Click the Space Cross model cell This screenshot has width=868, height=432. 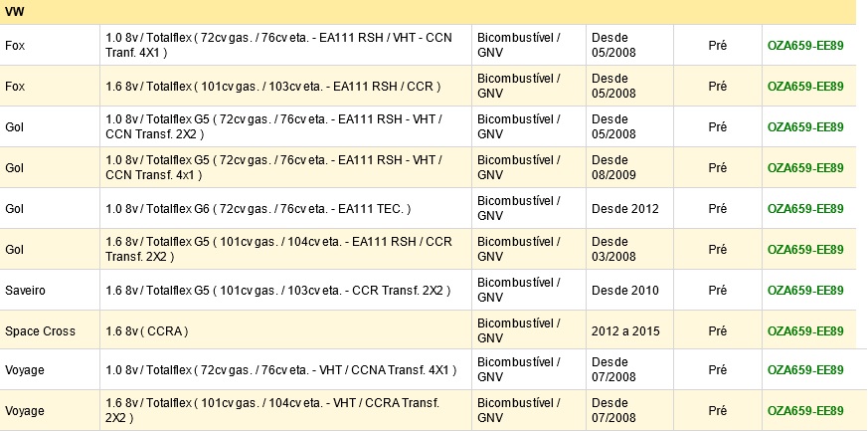[x=50, y=330]
